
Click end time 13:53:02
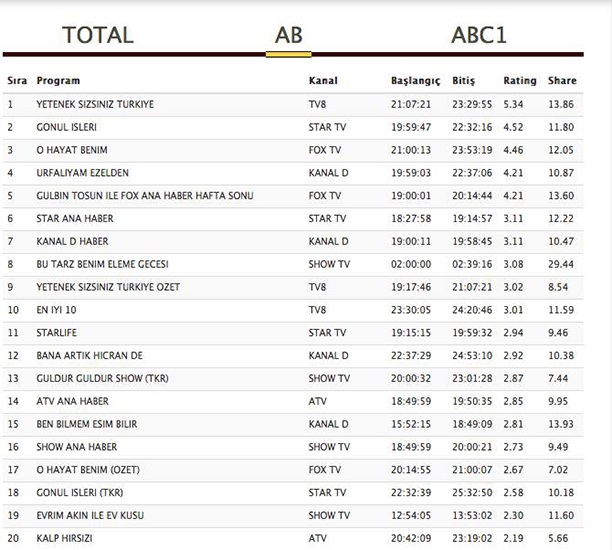472,515
